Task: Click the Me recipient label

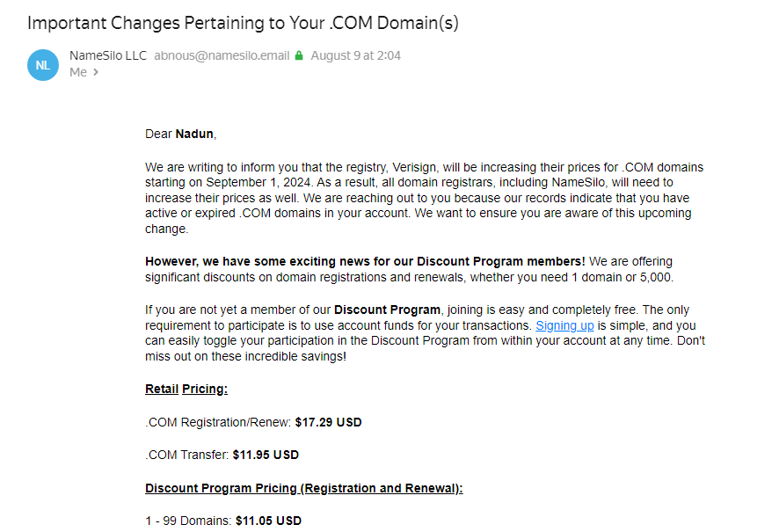Action: click(x=78, y=72)
